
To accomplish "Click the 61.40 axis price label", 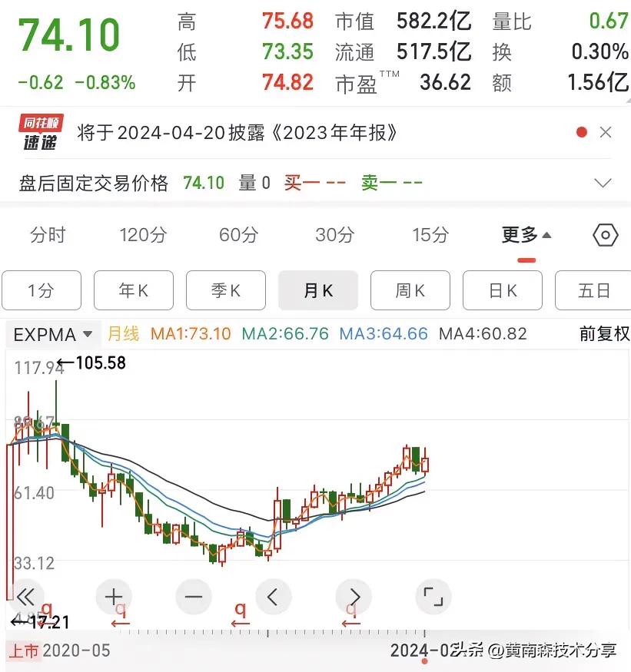I will click(34, 493).
